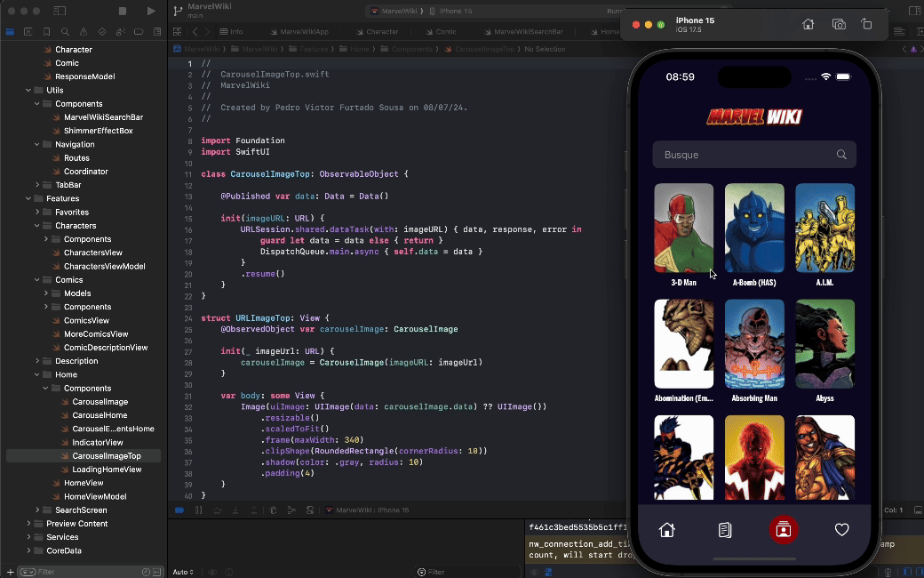
Task: Switch to the MarvelWikiSearchBar editor tab
Action: 523,32
